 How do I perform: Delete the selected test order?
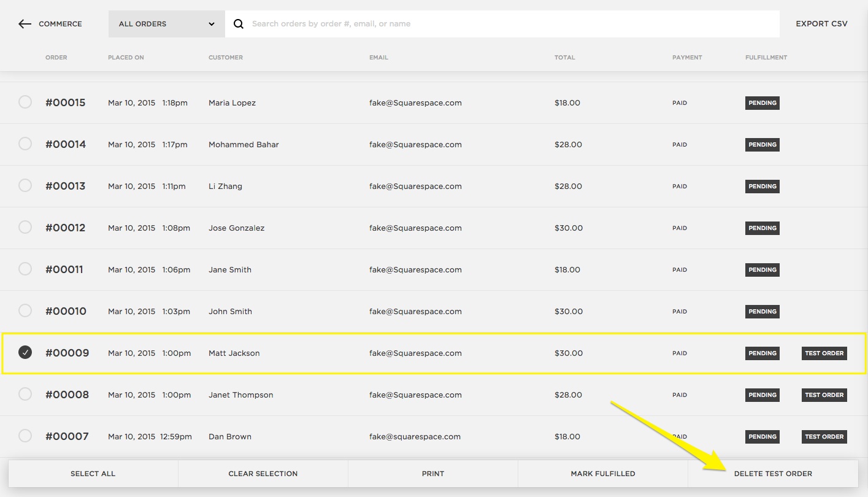[x=773, y=474]
